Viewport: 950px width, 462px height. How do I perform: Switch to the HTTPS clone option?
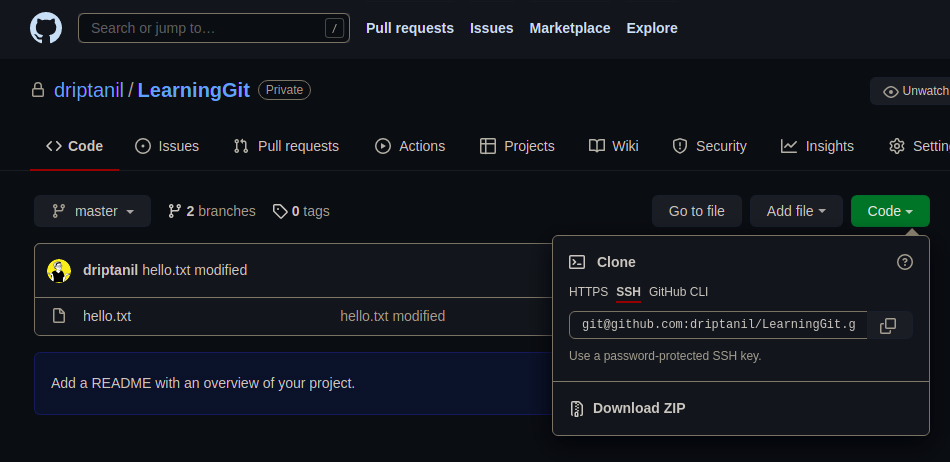point(588,292)
